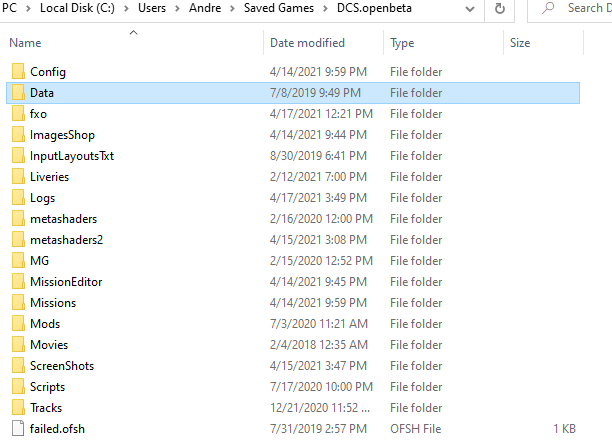Screen dimensions: 612x448
Task: Click the DCS.openbeta breadcrumb
Action: tap(374, 8)
